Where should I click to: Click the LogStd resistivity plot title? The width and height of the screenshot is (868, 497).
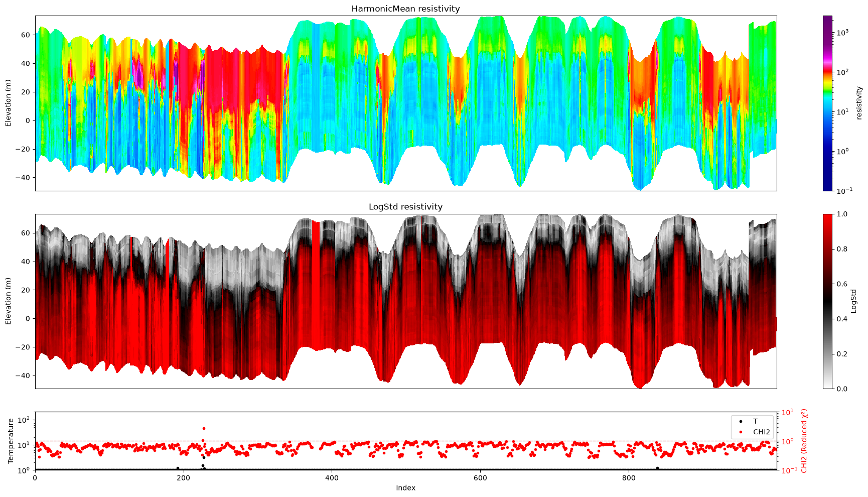pos(405,206)
